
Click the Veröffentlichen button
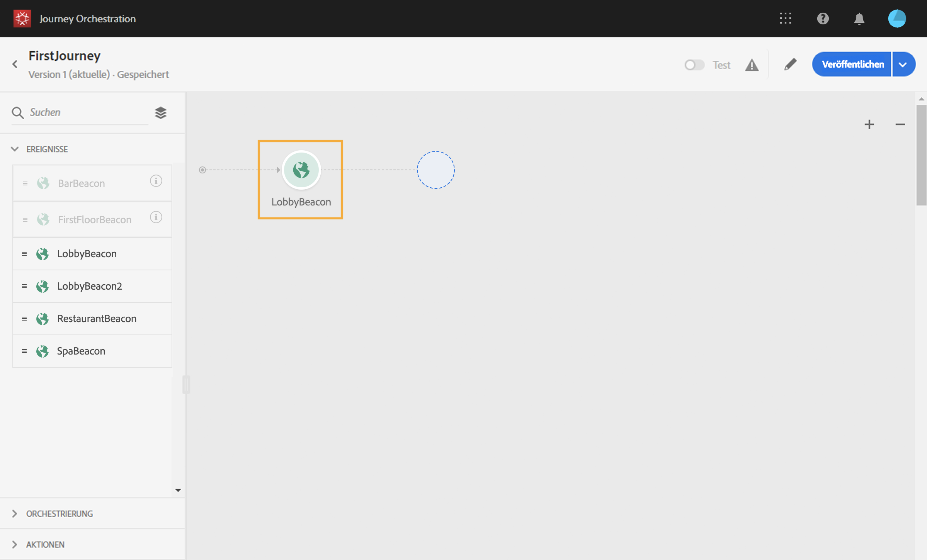point(852,64)
